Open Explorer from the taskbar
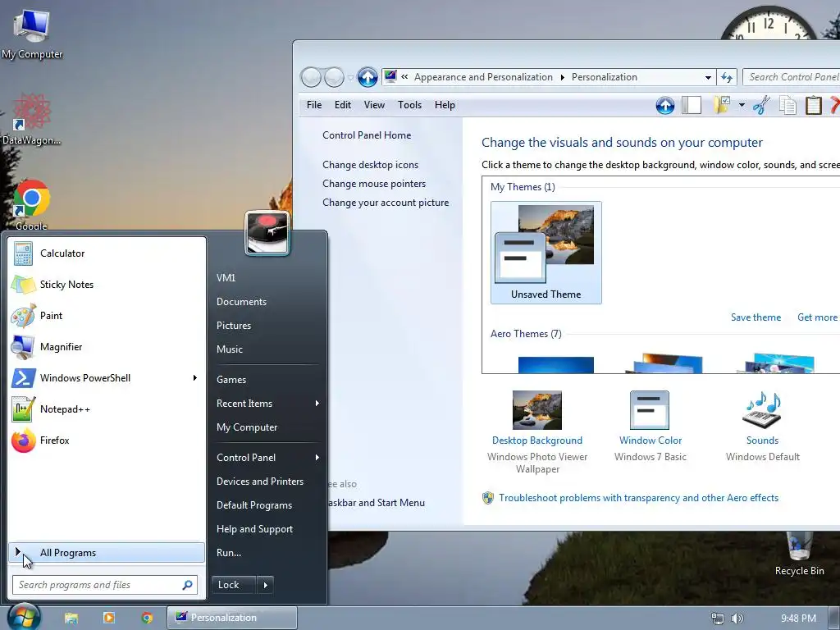 (x=71, y=618)
